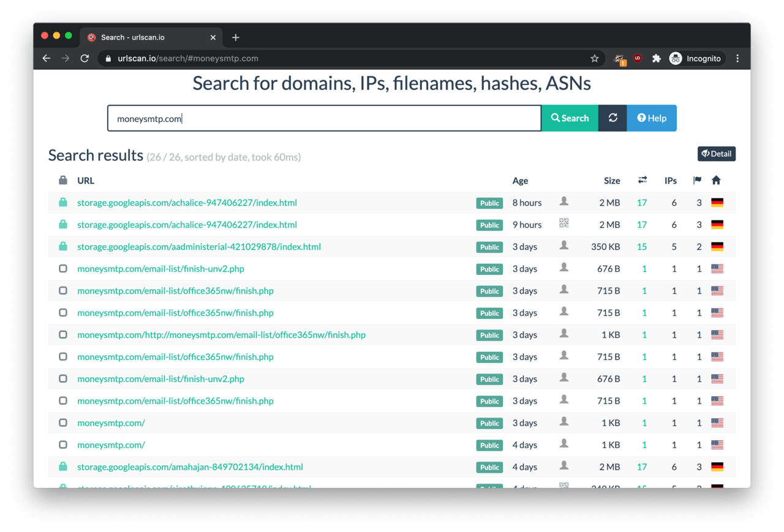This screenshot has height=532, width=784.
Task: Open the 3 days old moneysmtp.com/ result
Action: pos(111,423)
